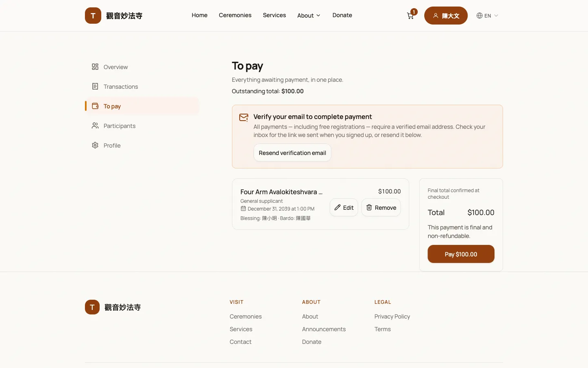Click the footer temple logo badge

tap(92, 307)
